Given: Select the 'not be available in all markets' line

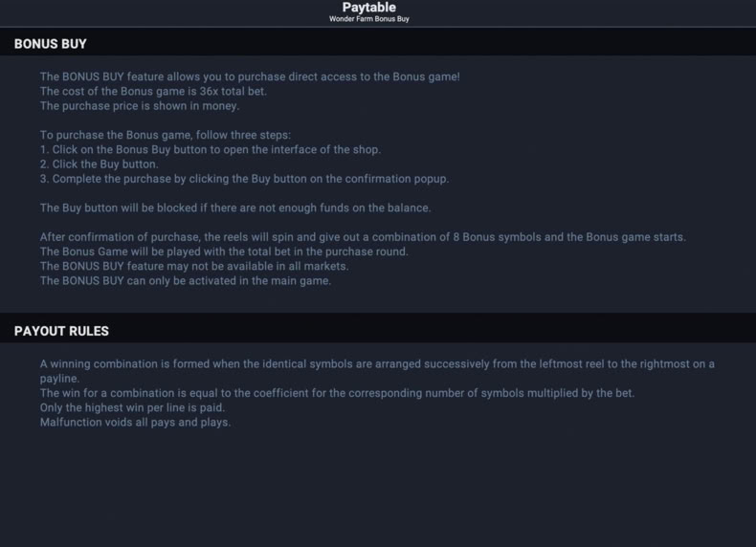Looking at the screenshot, I should [x=194, y=266].
